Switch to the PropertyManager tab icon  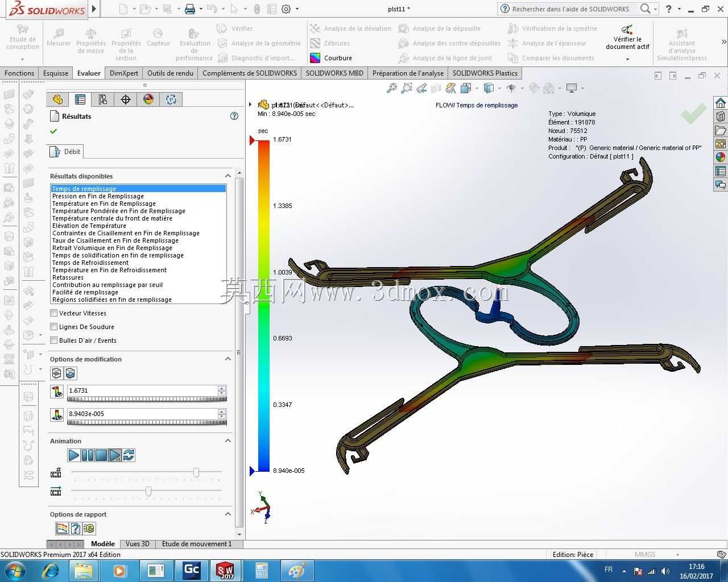[80, 99]
